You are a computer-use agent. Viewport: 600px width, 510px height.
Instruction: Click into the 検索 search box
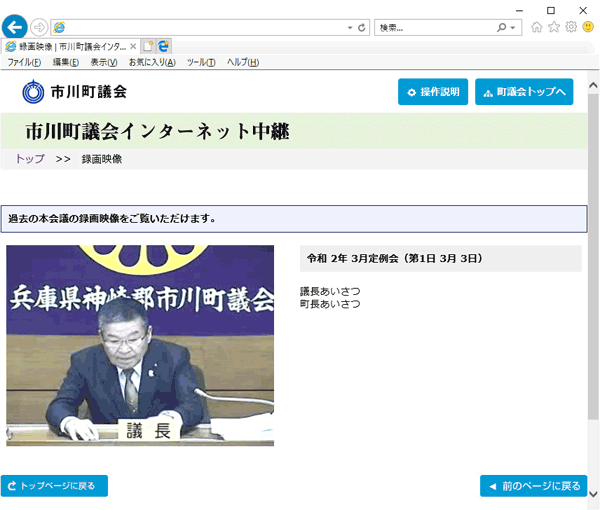(435, 28)
